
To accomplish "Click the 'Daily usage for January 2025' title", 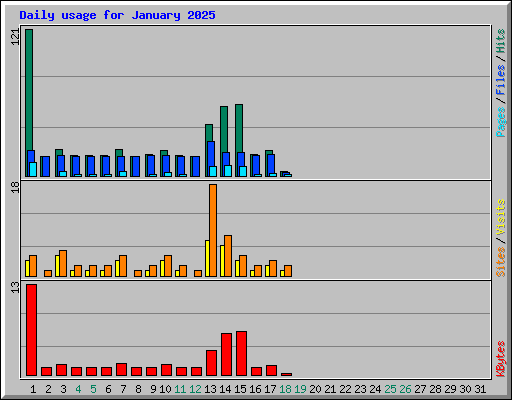I will tap(117, 15).
